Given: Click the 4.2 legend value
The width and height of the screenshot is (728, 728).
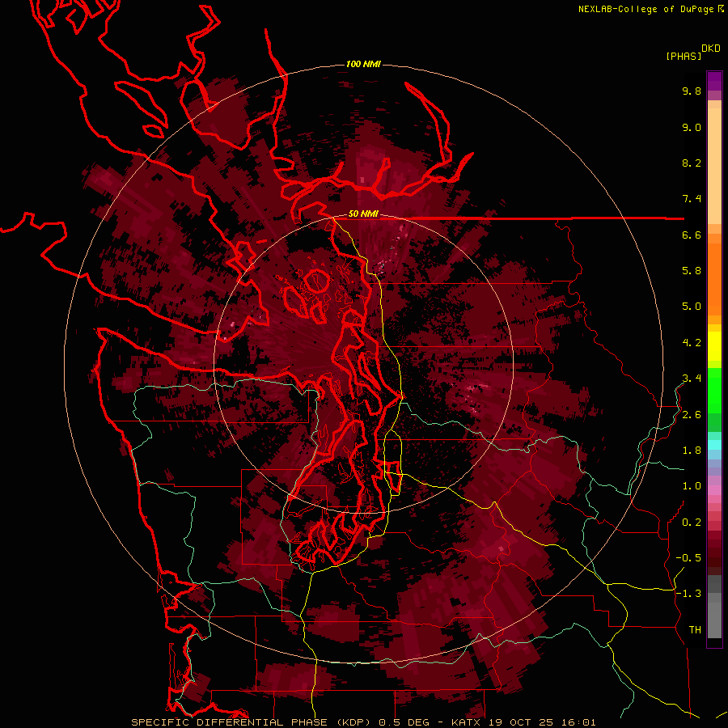Looking at the screenshot, I should [x=692, y=343].
